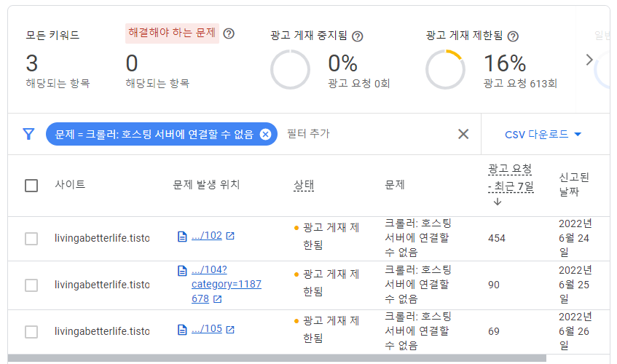Click external-link icon after 678
The height and width of the screenshot is (364, 617).
pyautogui.click(x=217, y=299)
